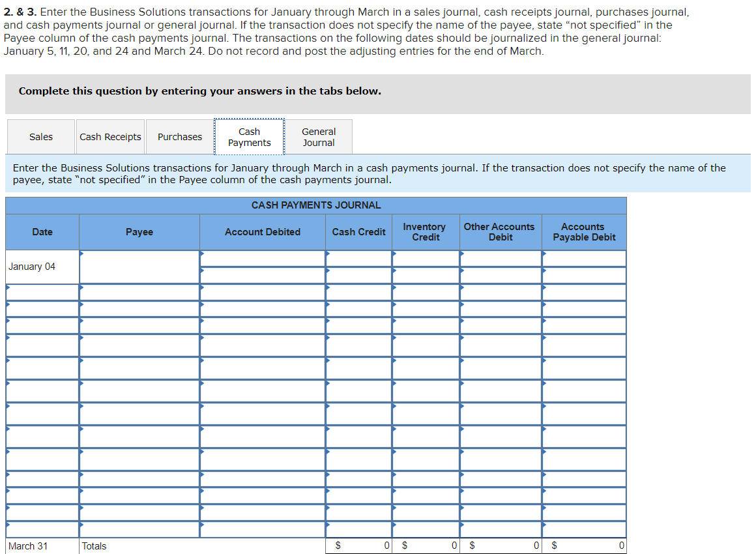This screenshot has height=554, width=756.
Task: Click the January 04 date cell
Action: (42, 267)
